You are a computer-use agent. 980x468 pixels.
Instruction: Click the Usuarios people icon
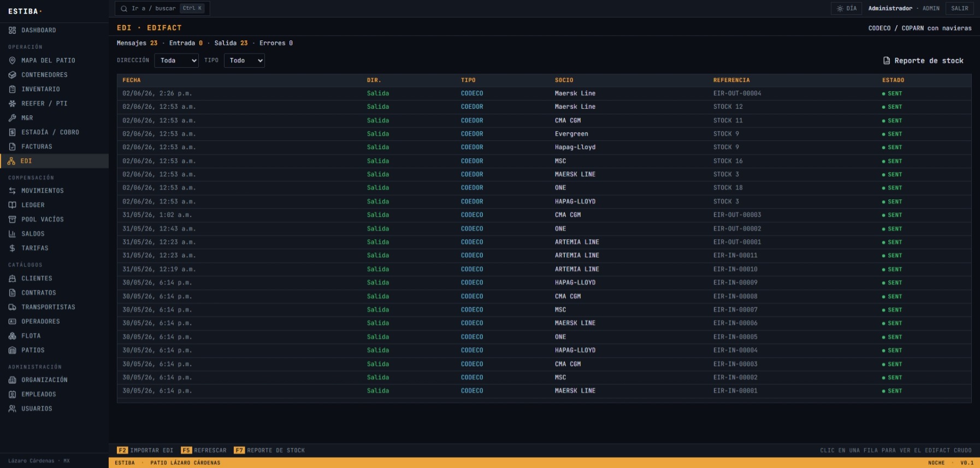pyautogui.click(x=12, y=408)
